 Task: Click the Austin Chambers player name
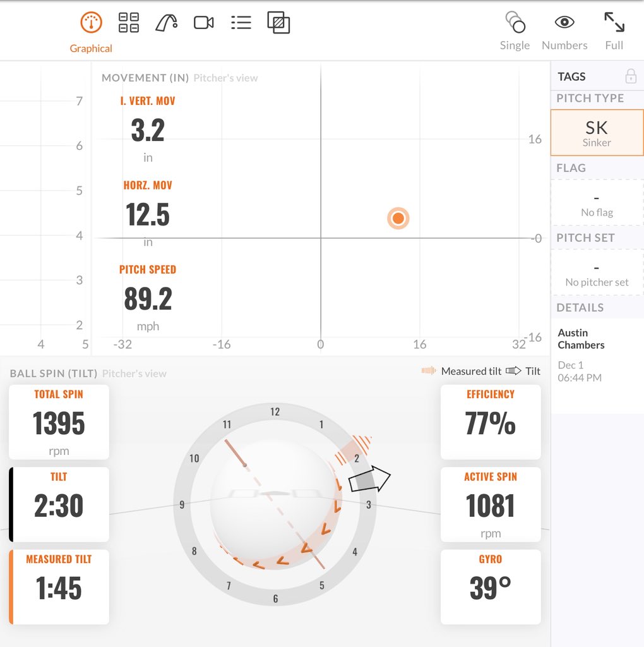point(581,339)
